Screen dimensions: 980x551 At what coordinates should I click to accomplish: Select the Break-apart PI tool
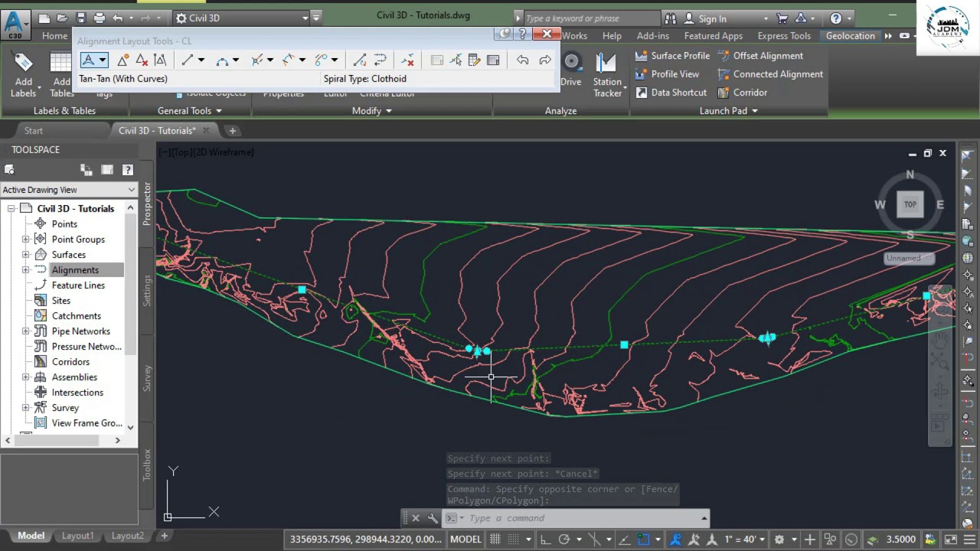pyautogui.click(x=160, y=60)
